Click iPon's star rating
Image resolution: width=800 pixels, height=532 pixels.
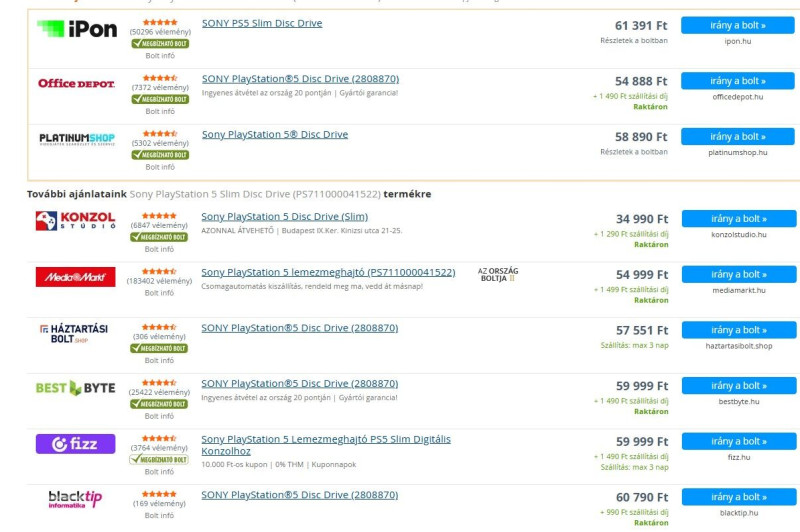(160, 22)
